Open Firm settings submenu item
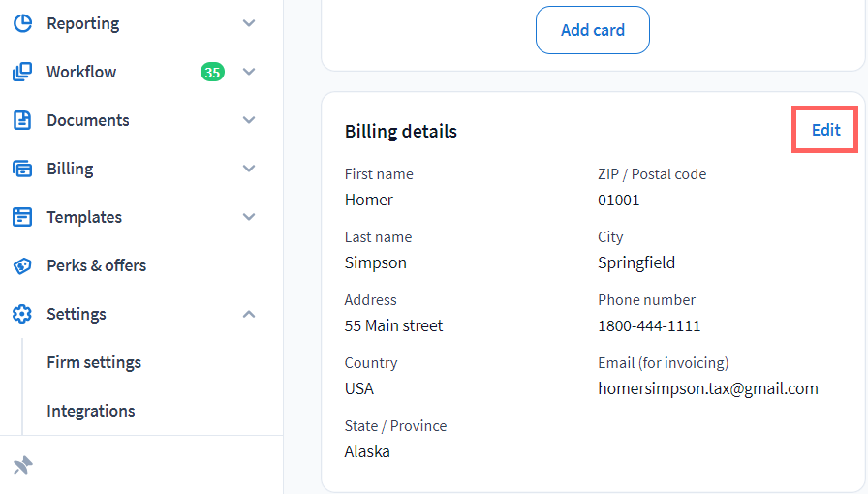The width and height of the screenshot is (868, 494). pos(94,362)
